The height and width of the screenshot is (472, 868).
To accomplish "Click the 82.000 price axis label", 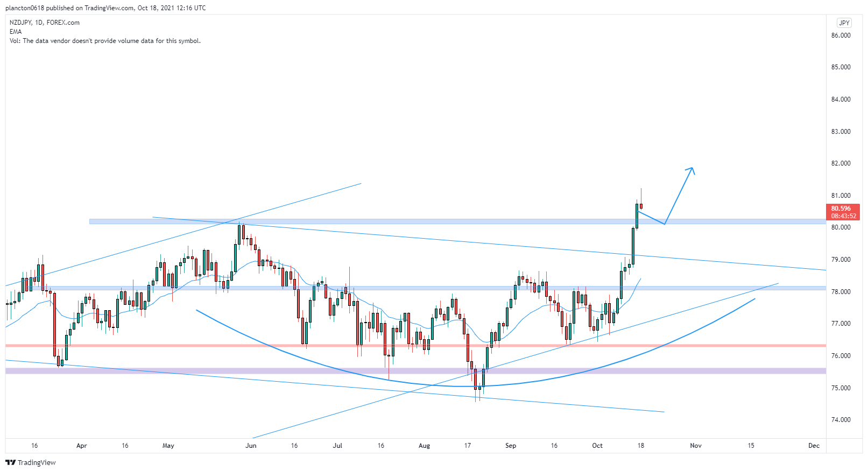I will (841, 163).
